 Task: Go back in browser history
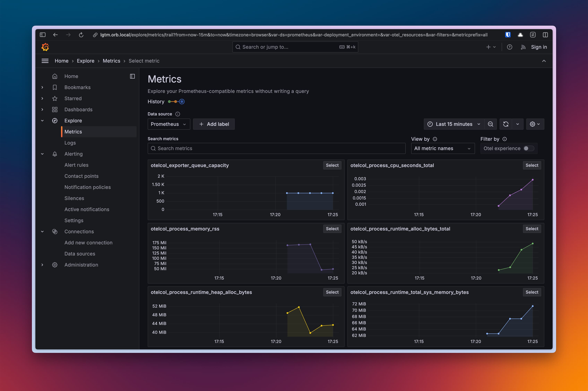pyautogui.click(x=55, y=35)
